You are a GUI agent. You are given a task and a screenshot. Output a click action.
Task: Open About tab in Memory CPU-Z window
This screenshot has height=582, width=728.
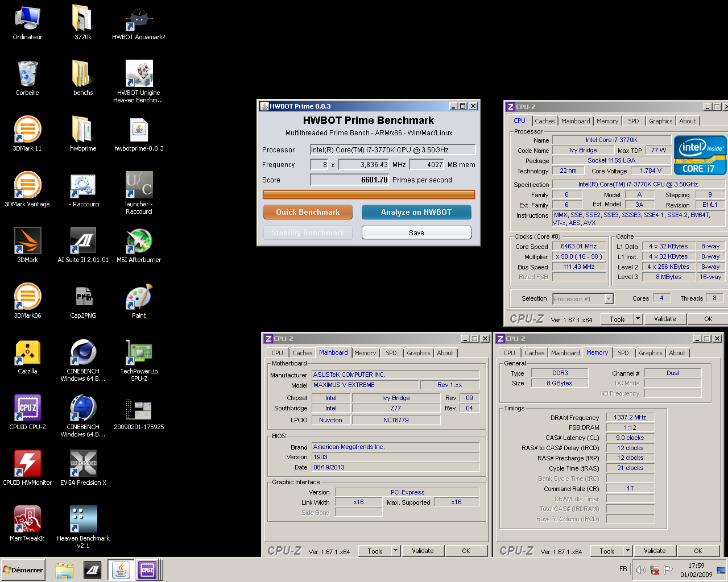point(677,353)
